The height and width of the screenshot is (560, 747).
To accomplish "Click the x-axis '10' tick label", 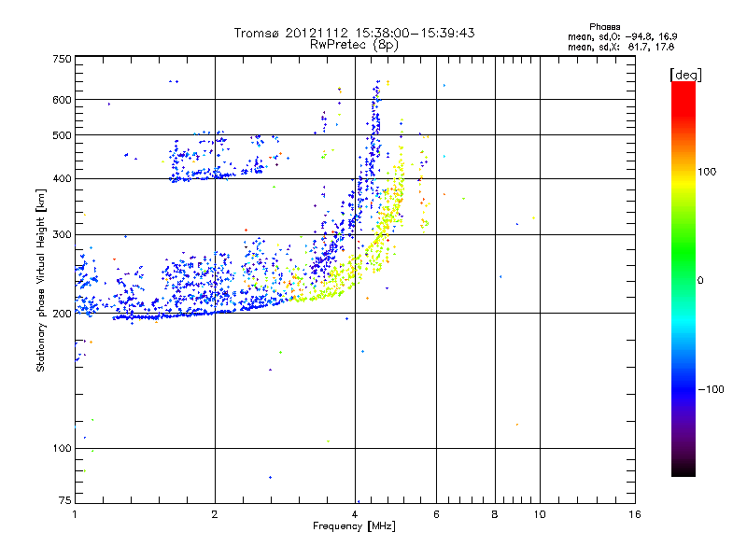I will [x=540, y=514].
